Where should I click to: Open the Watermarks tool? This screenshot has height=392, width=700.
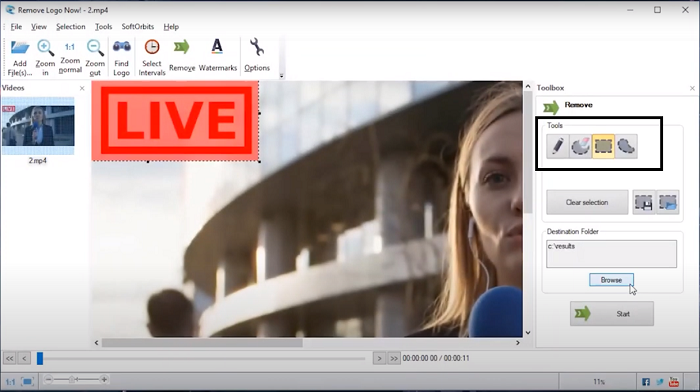(217, 56)
